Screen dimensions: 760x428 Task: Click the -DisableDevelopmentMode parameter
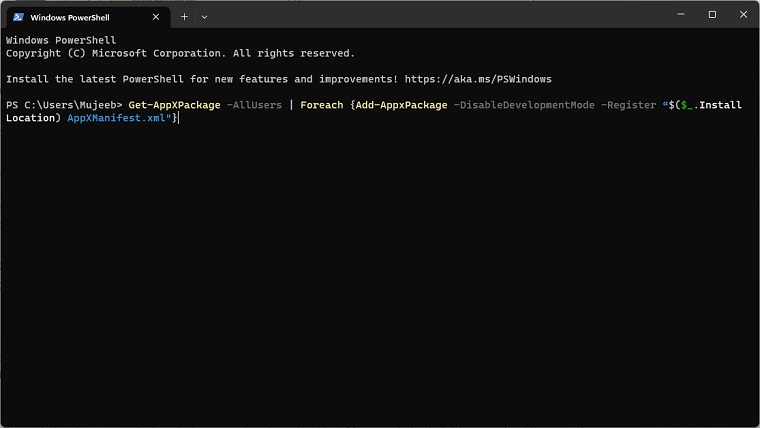coord(524,105)
